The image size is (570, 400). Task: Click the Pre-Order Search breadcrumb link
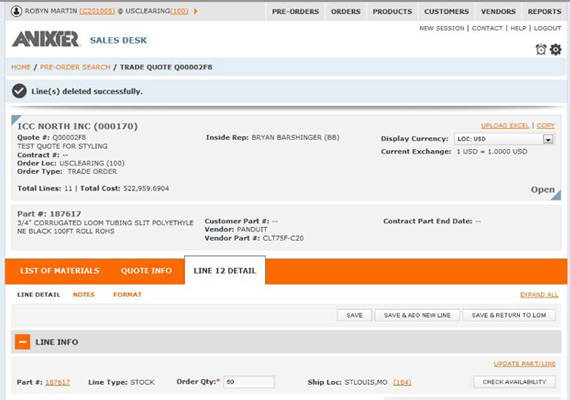(75, 67)
